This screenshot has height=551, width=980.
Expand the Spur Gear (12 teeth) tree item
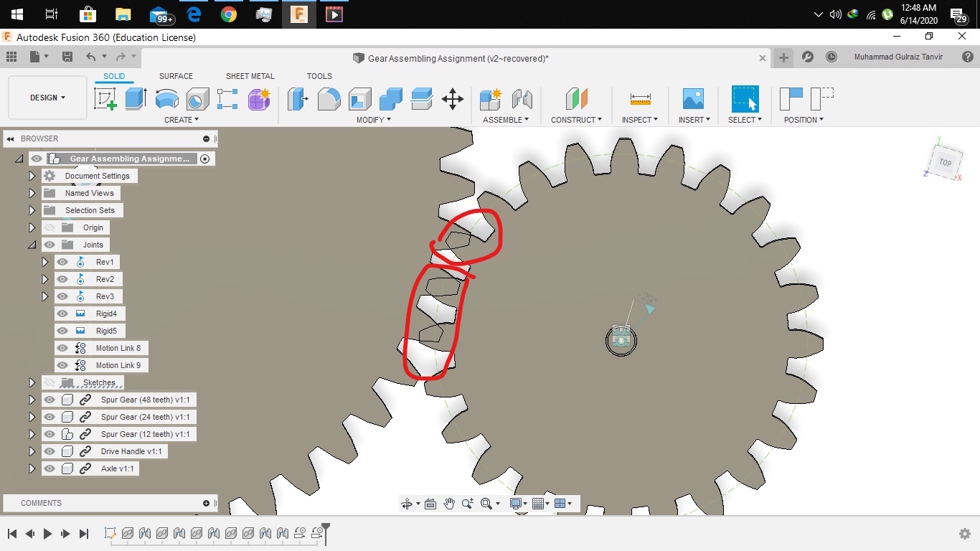point(32,434)
